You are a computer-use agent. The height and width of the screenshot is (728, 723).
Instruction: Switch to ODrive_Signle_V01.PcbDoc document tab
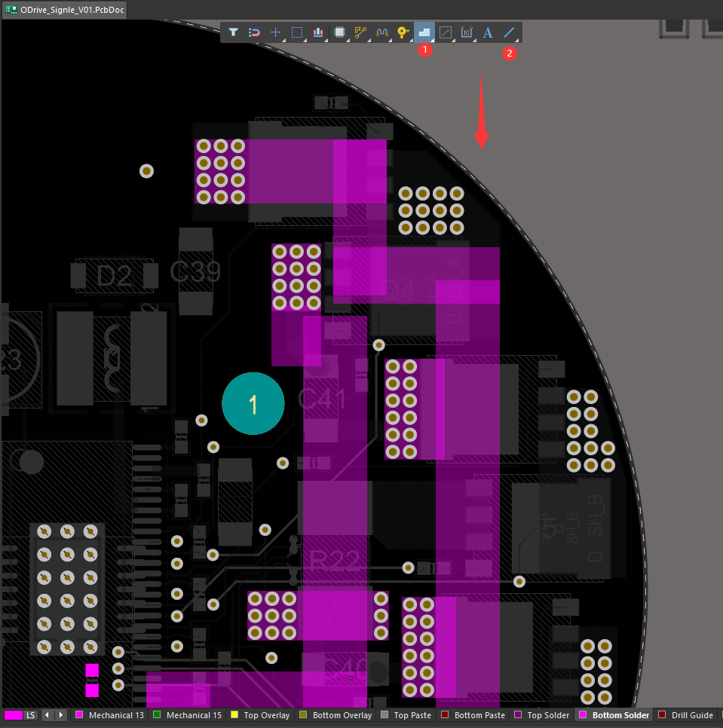pyautogui.click(x=65, y=10)
